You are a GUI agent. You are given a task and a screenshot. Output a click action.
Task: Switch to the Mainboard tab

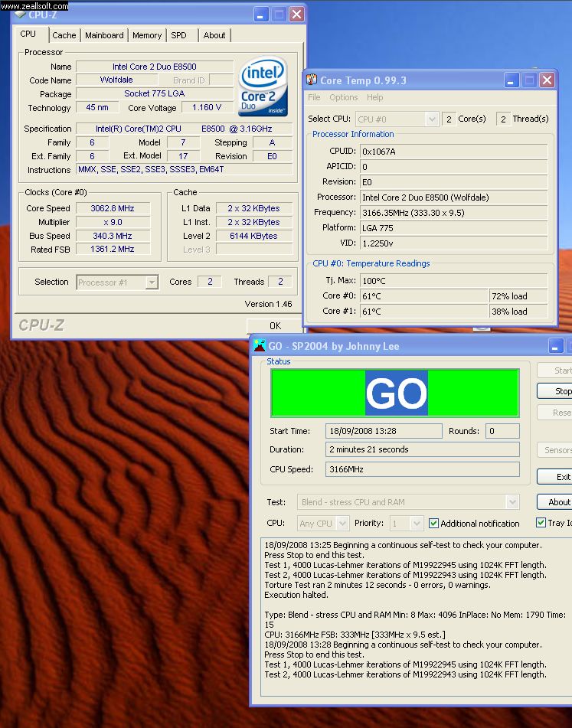pos(104,35)
